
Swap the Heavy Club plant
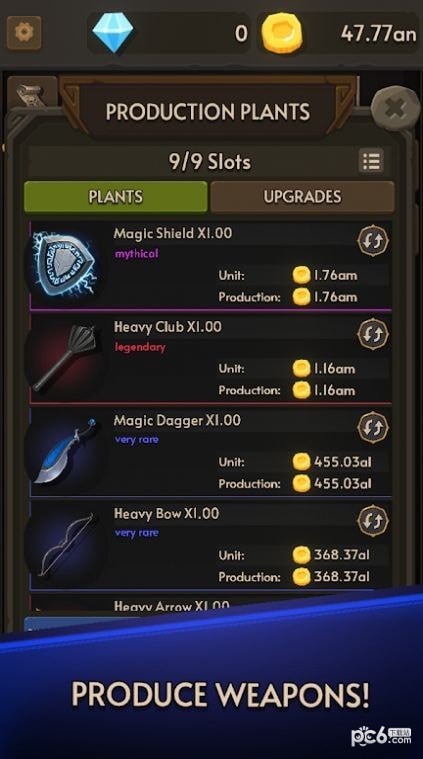pos(373,334)
